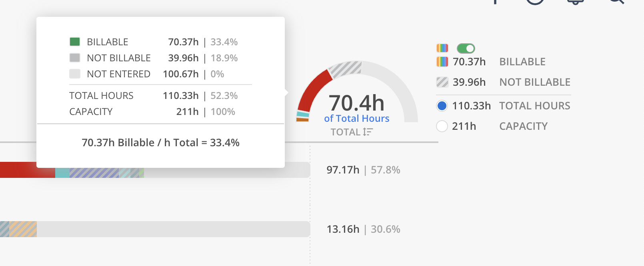
Task: Click the NOT BILLABLE label in the legend
Action: (535, 82)
